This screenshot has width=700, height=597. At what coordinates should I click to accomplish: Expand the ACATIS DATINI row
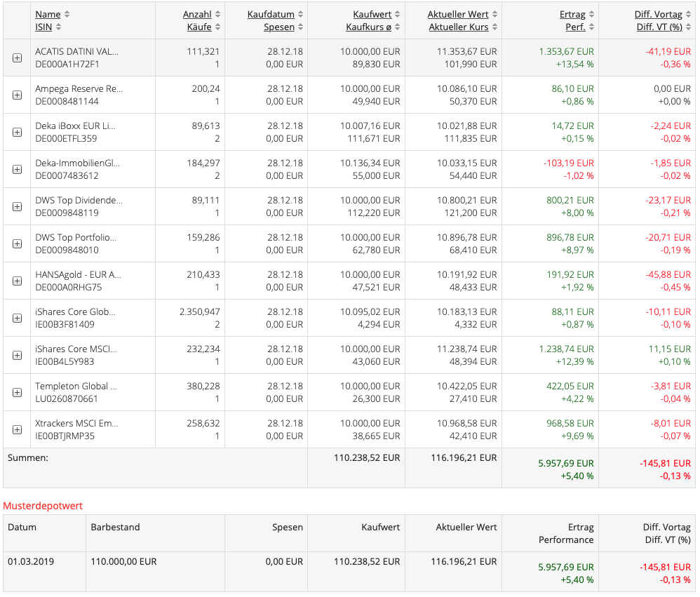17,58
